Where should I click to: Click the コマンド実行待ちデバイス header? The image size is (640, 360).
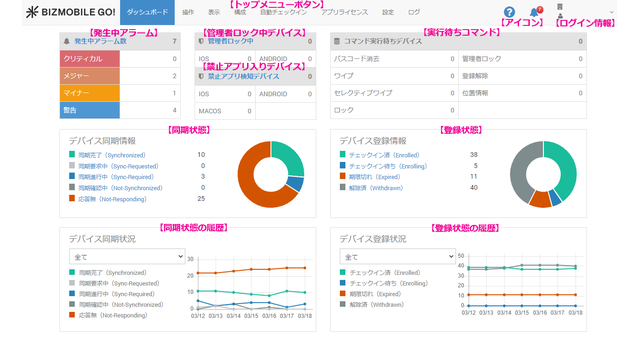(x=458, y=41)
